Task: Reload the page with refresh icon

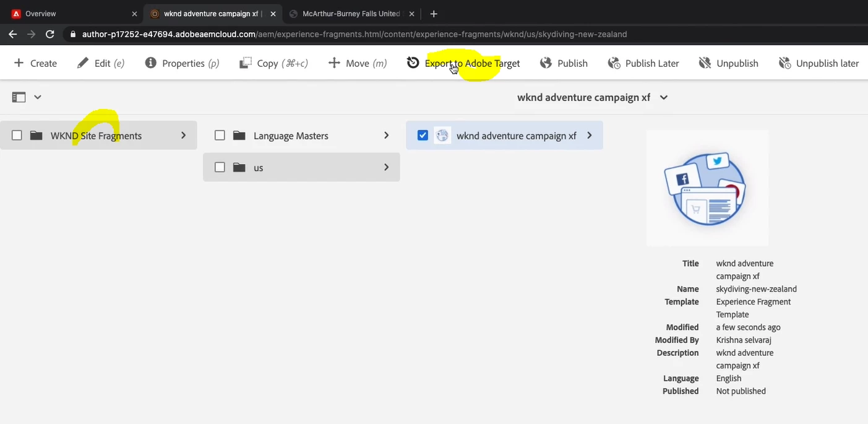Action: [50, 34]
